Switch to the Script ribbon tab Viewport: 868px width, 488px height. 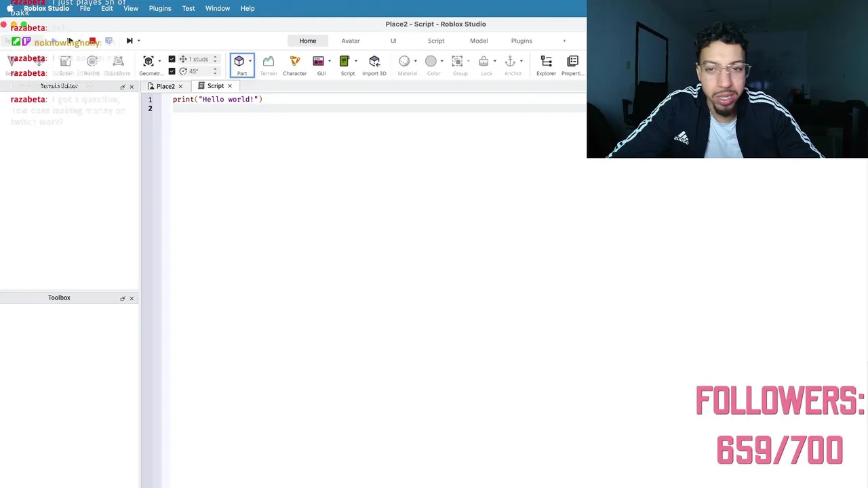pyautogui.click(x=436, y=41)
